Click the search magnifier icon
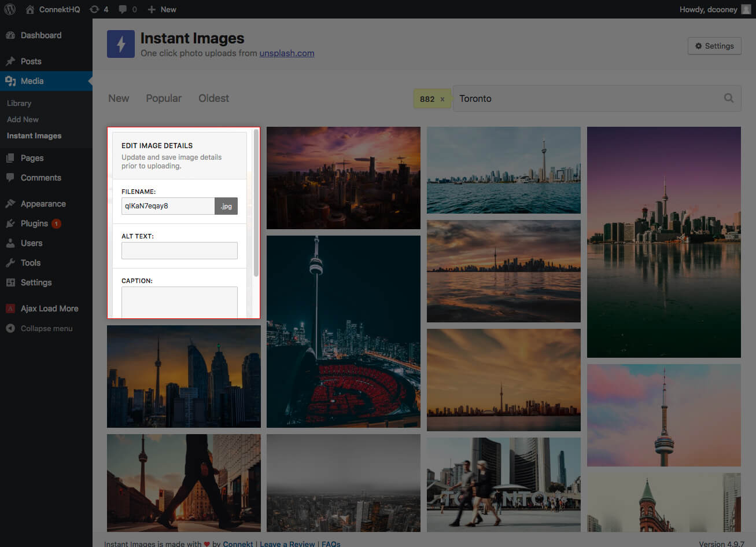Image resolution: width=756 pixels, height=547 pixels. [x=729, y=98]
